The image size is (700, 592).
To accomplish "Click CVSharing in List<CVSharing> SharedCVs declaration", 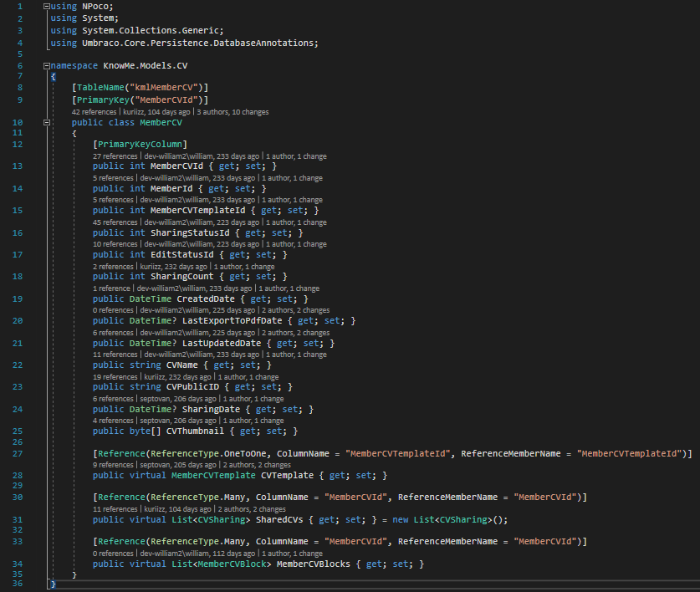I will coord(222,520).
